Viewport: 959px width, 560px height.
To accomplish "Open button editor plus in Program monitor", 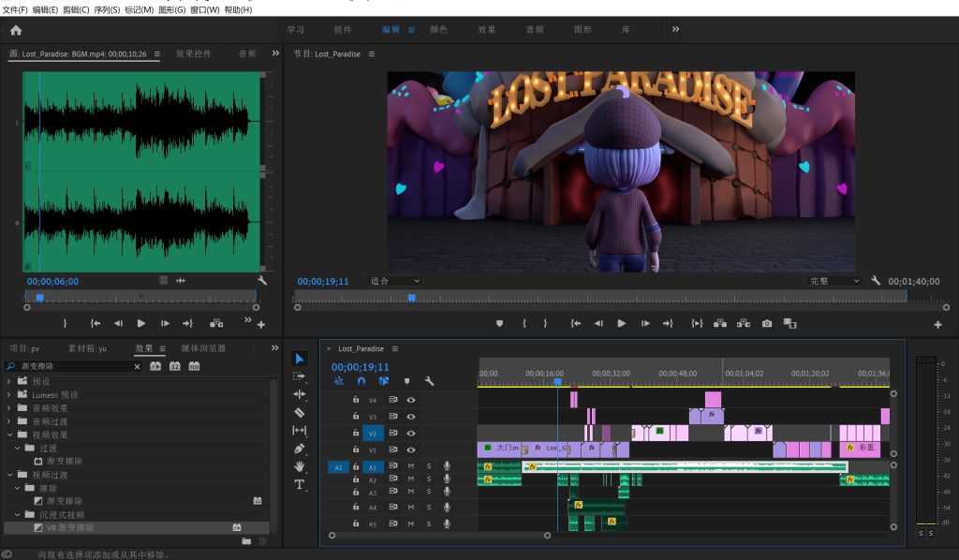I will 937,325.
